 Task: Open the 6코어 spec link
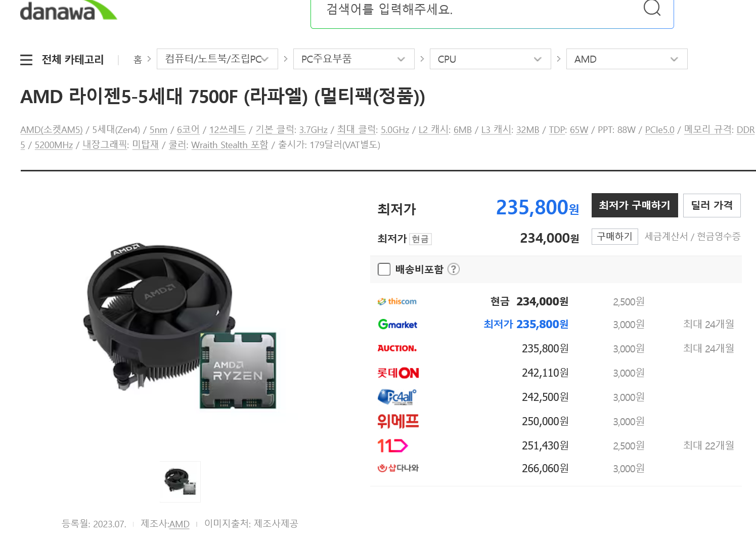click(x=188, y=130)
